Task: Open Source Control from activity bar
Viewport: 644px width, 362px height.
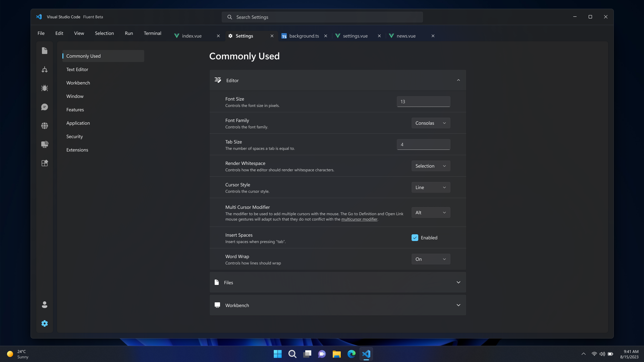Action: tap(45, 69)
